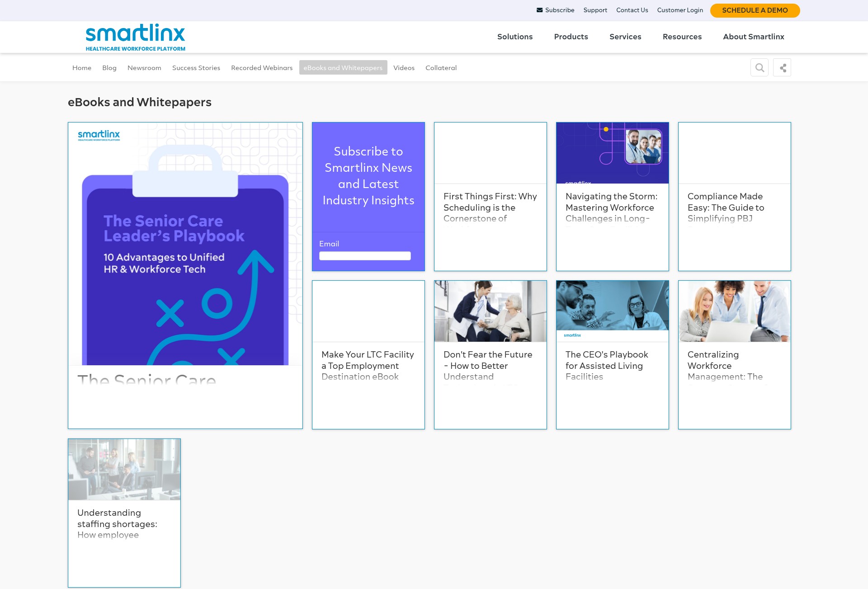Image resolution: width=868 pixels, height=589 pixels.
Task: Open the Resources menu
Action: [x=682, y=37]
